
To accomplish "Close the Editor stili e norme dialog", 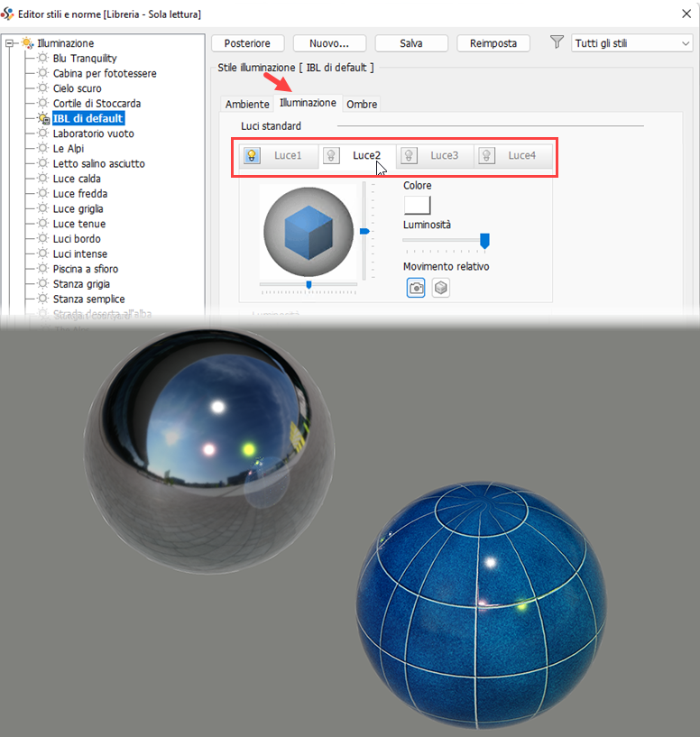I will coord(686,14).
